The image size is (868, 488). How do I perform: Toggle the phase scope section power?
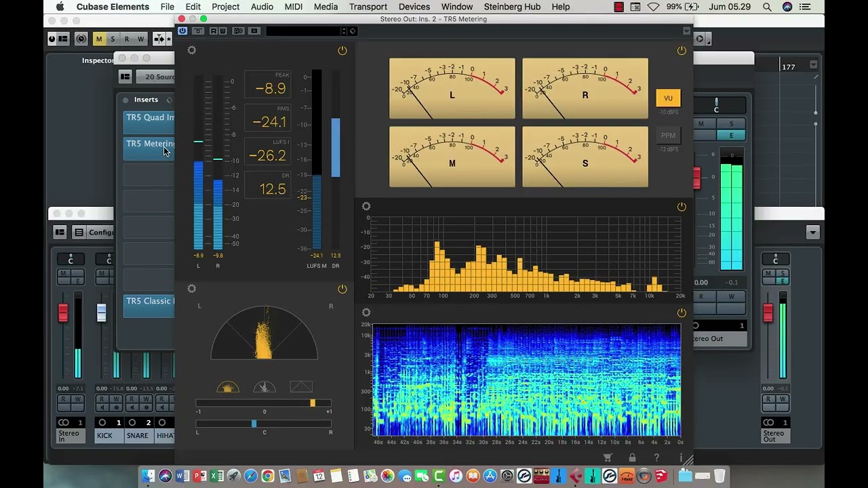(342, 289)
